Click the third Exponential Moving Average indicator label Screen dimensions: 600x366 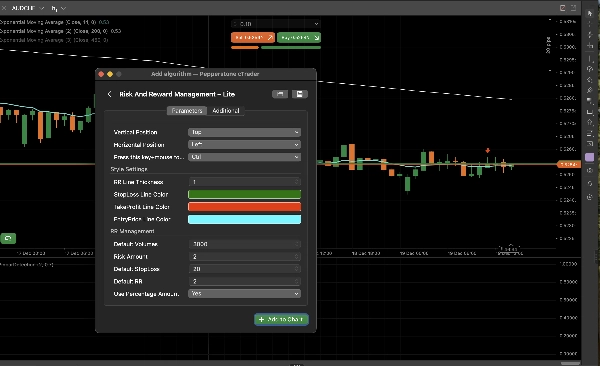click(54, 40)
